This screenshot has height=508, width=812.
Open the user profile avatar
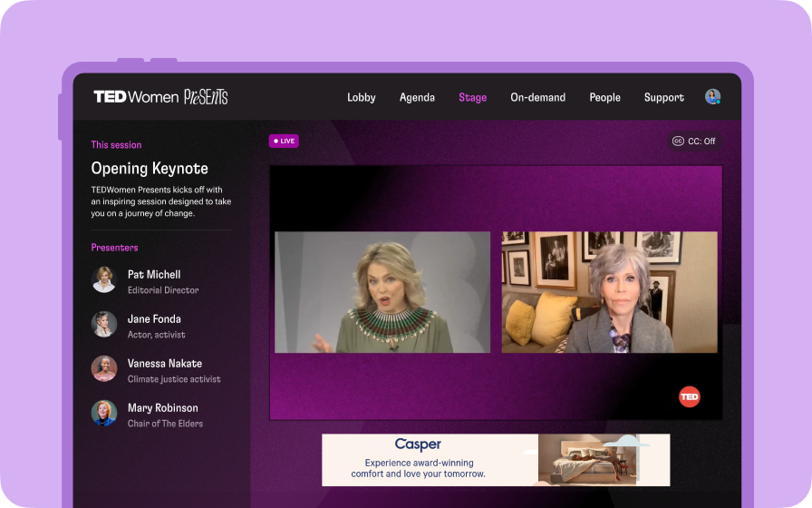coord(712,97)
